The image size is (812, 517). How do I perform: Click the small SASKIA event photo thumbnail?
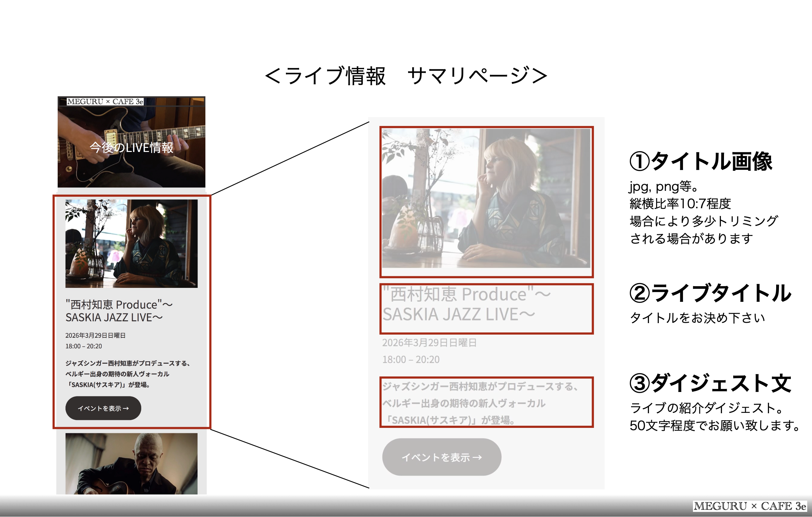coord(131,243)
